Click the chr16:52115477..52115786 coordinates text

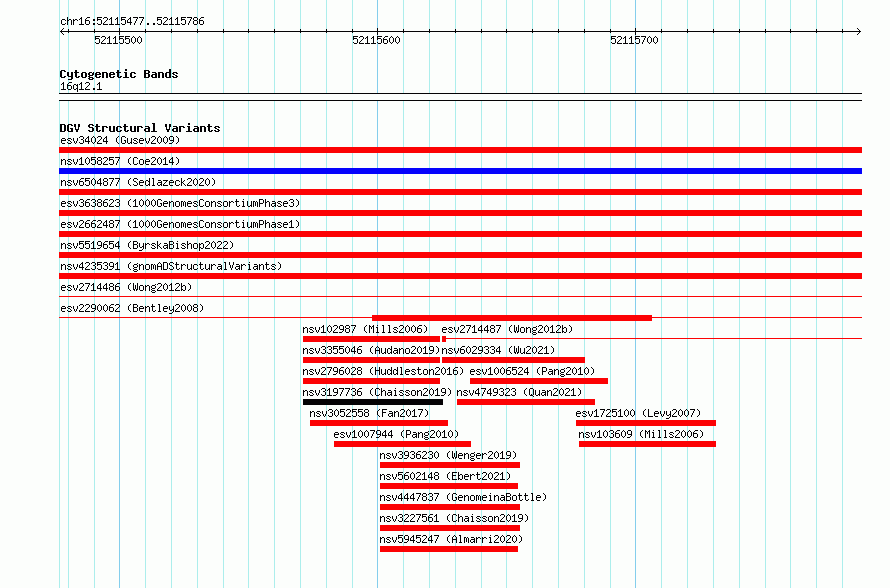point(132,22)
